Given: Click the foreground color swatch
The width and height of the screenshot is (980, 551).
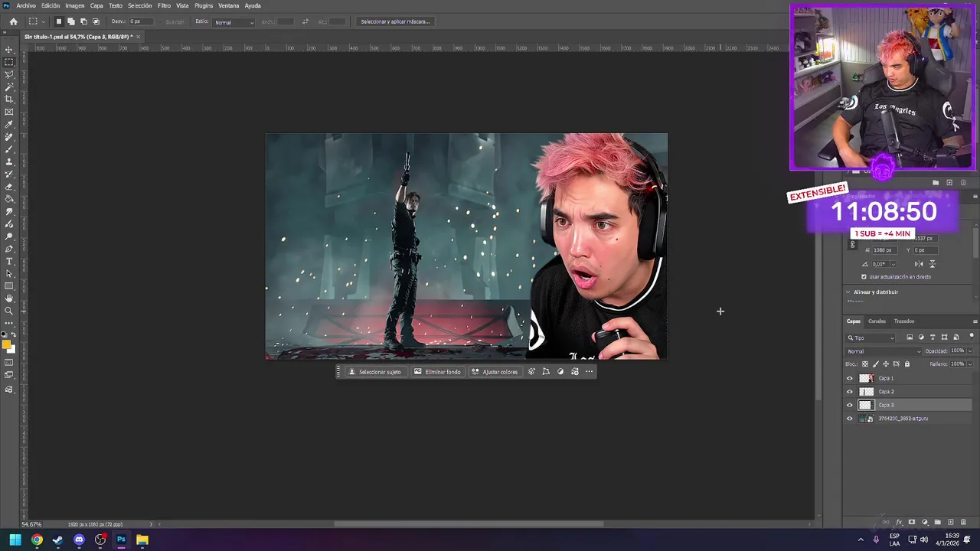Looking at the screenshot, I should click(7, 344).
